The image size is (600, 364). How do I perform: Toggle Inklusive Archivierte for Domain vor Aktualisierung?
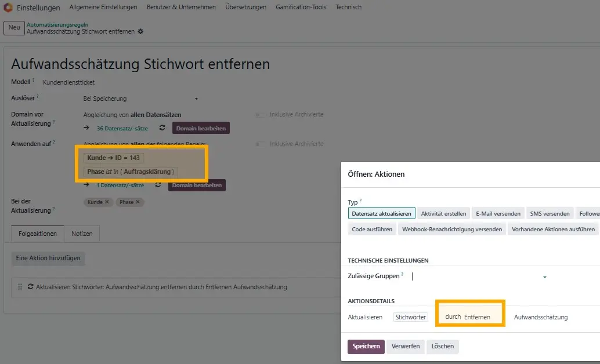(x=261, y=114)
